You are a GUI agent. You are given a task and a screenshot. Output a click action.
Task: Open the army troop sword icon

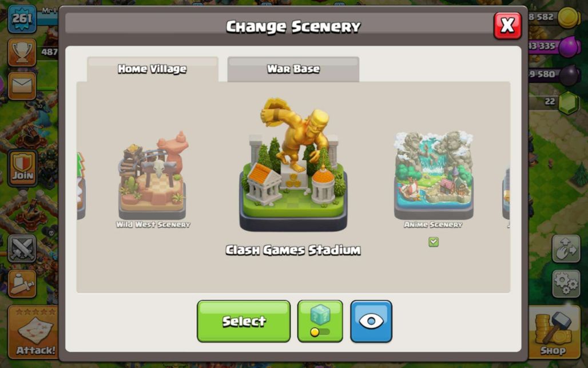[x=22, y=284]
